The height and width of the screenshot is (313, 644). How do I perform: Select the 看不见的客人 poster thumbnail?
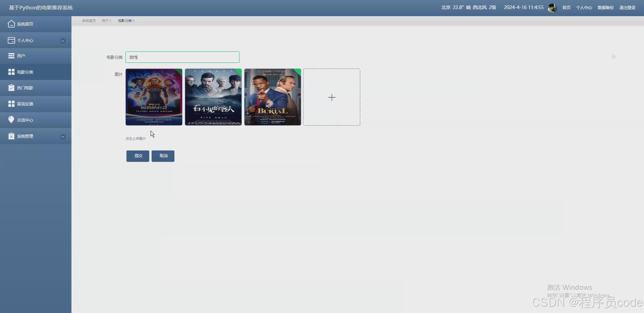(x=213, y=97)
